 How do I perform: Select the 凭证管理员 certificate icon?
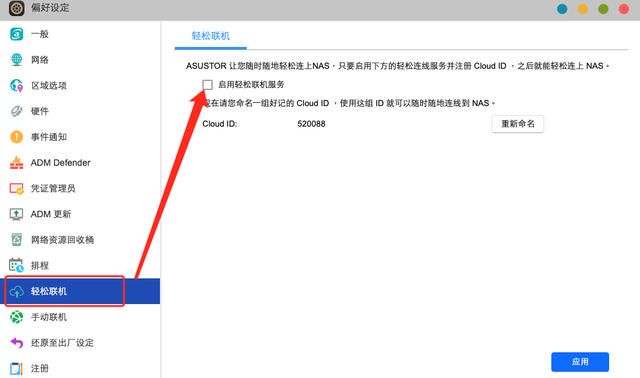click(16, 188)
